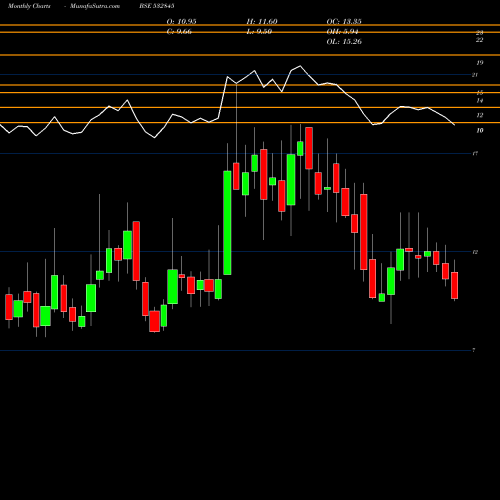This screenshot has width=500, height=500.
Task: Click the tallest green candlestick body
Action: pyautogui.click(x=227, y=223)
